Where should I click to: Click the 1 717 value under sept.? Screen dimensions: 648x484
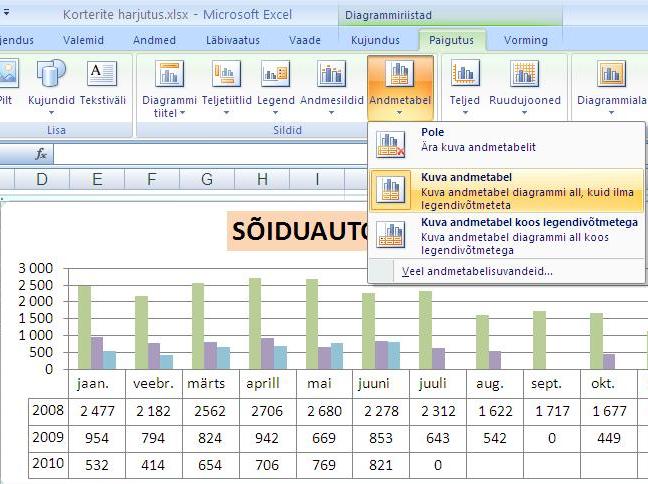[552, 411]
